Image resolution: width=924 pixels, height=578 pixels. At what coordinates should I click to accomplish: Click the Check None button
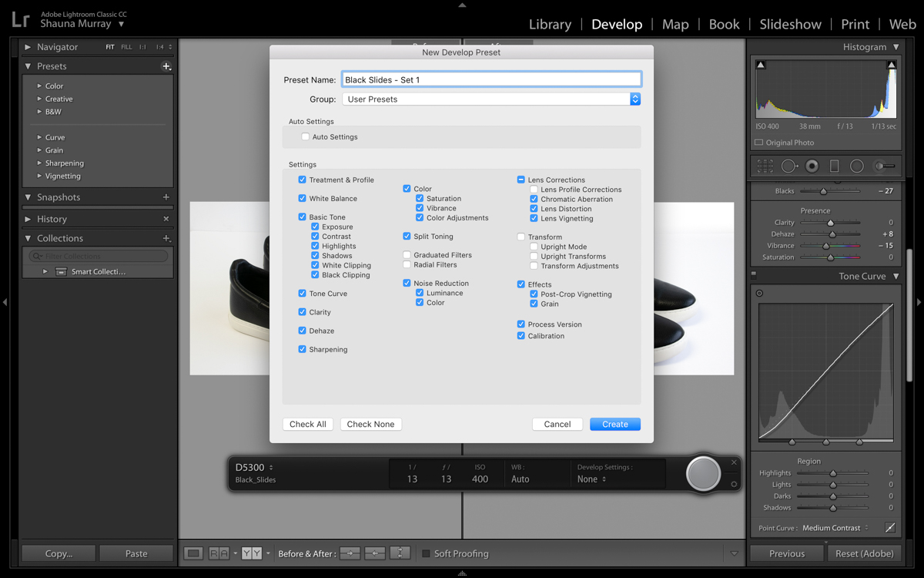click(x=370, y=424)
